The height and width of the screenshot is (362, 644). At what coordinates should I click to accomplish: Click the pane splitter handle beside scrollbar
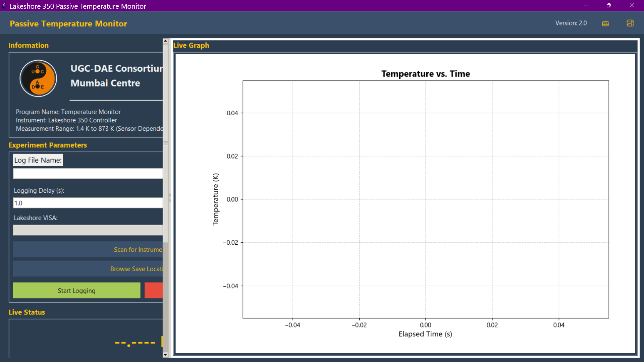[x=170, y=198]
